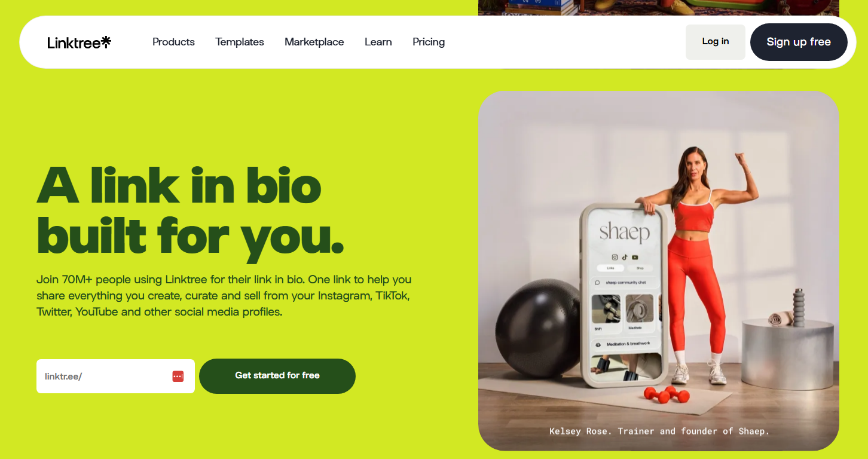Click the TikTok icon on the phone mockup
This screenshot has height=459, width=868.
pyautogui.click(x=625, y=257)
